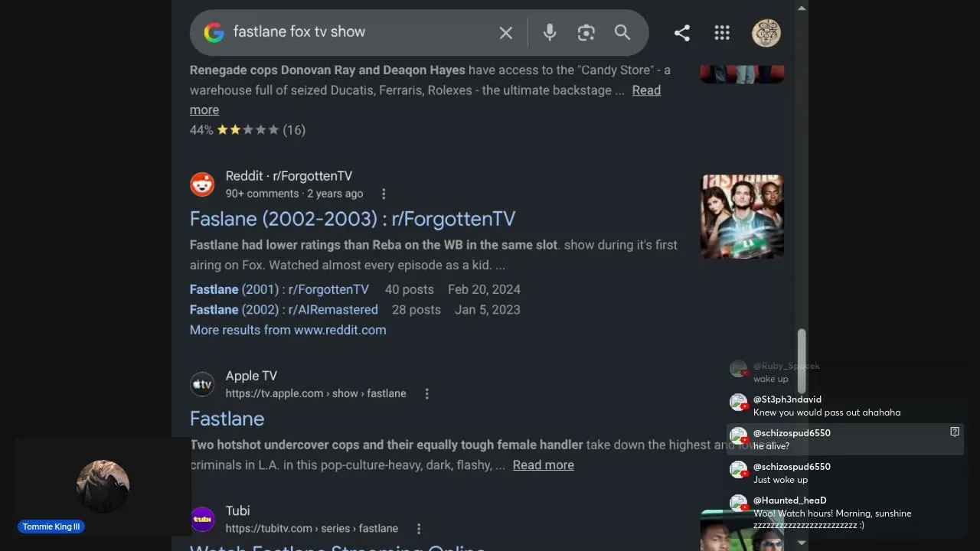
Task: Click the Tubi favicon
Action: (x=203, y=520)
